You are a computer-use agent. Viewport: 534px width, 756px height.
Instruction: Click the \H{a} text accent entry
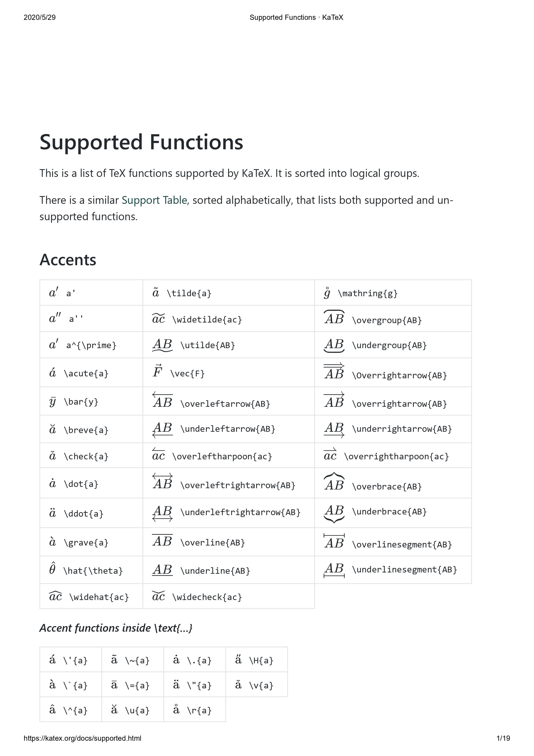[x=261, y=660]
